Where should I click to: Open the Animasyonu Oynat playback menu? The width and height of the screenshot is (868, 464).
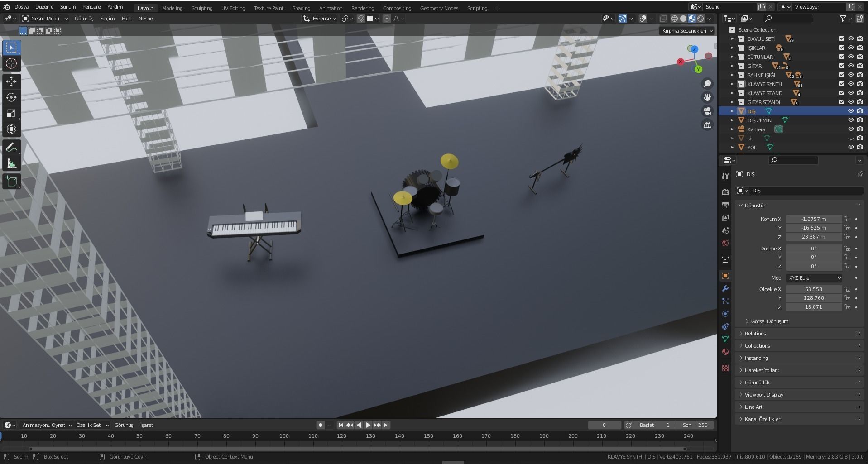coord(47,425)
